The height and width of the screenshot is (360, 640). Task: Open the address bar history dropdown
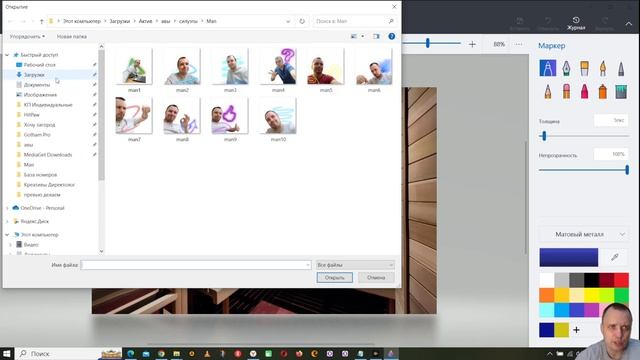288,21
